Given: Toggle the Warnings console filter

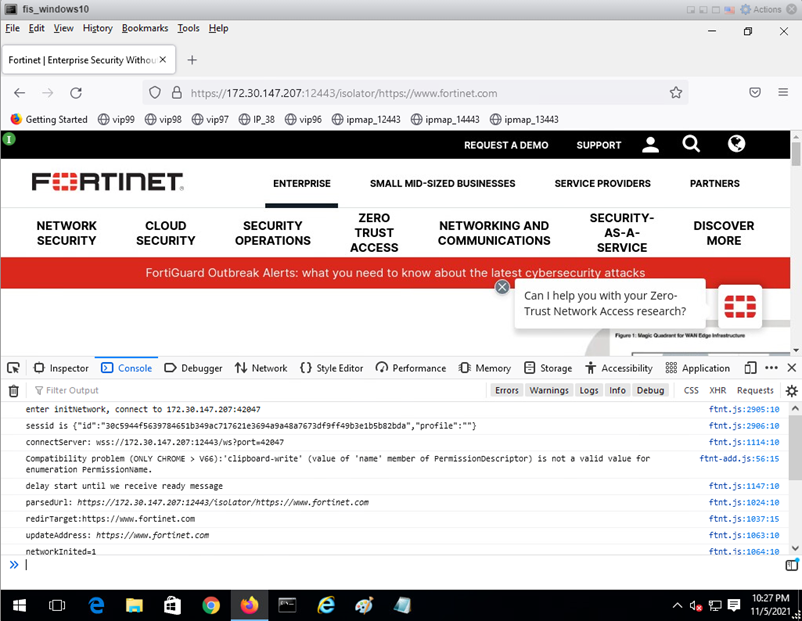Looking at the screenshot, I should (549, 390).
